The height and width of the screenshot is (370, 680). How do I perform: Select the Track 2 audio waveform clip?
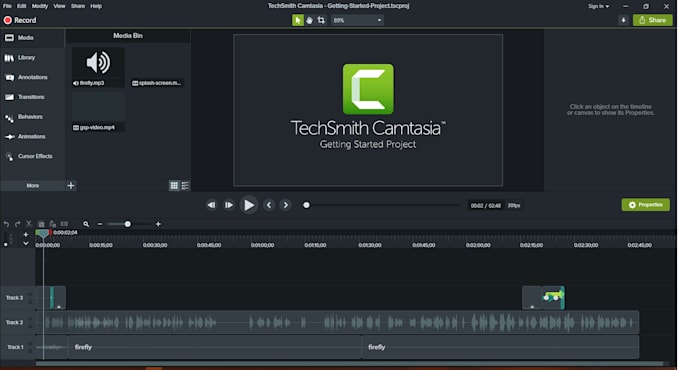pyautogui.click(x=337, y=323)
